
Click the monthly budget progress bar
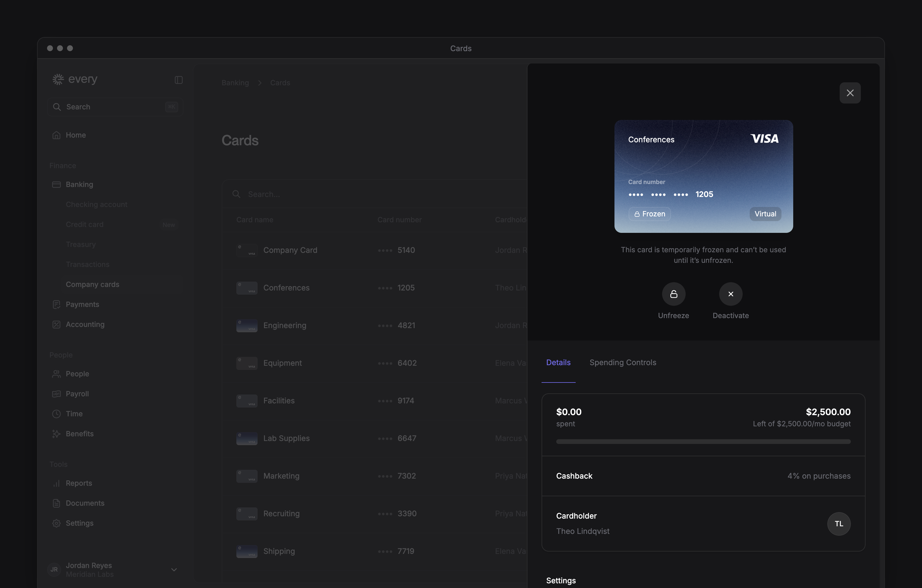[x=703, y=442]
